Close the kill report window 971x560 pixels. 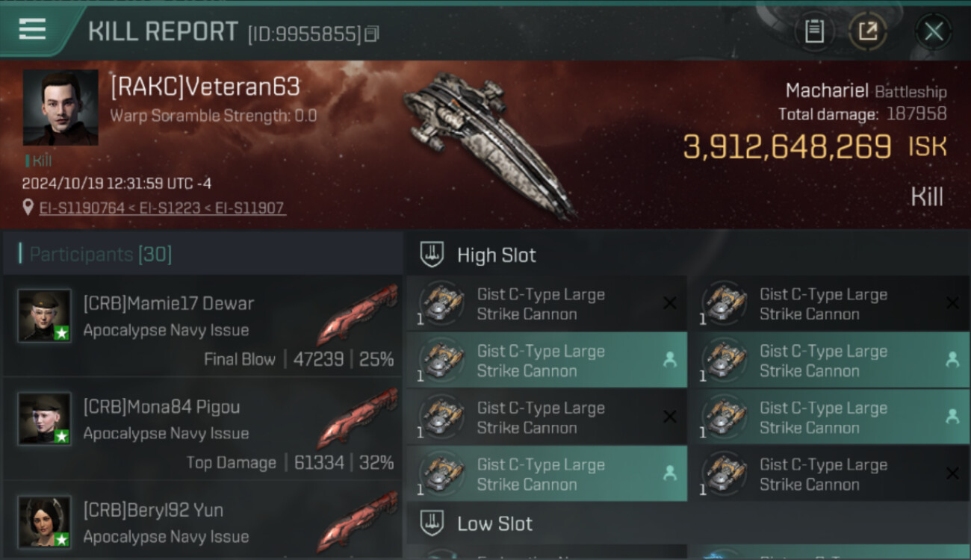[x=934, y=31]
